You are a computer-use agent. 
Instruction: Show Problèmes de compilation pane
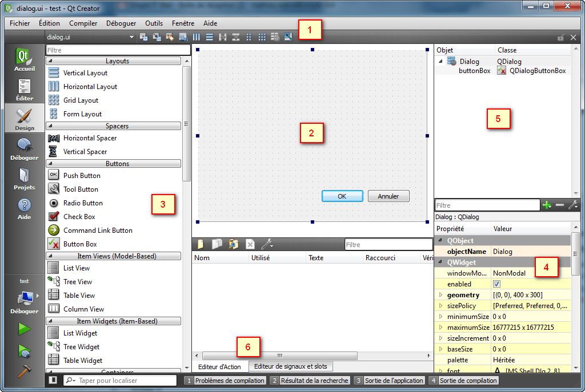coord(225,381)
